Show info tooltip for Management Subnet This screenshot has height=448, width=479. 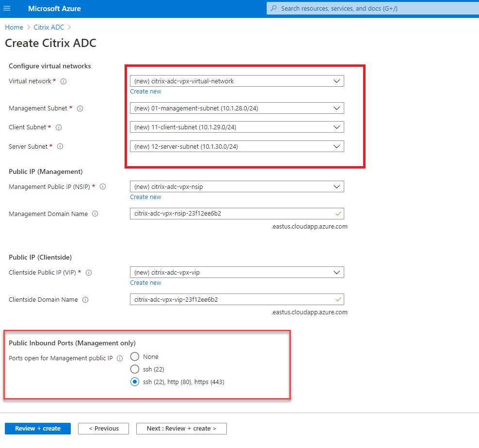(80, 108)
